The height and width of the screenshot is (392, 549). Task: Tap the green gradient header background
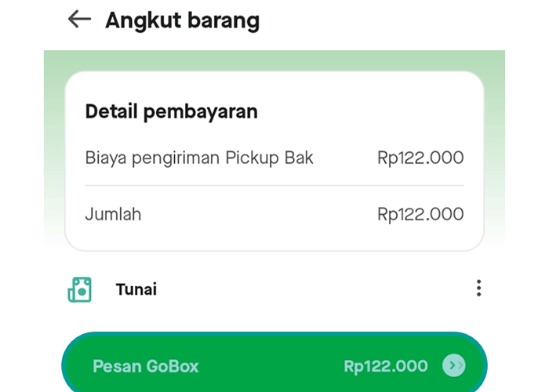click(x=274, y=60)
